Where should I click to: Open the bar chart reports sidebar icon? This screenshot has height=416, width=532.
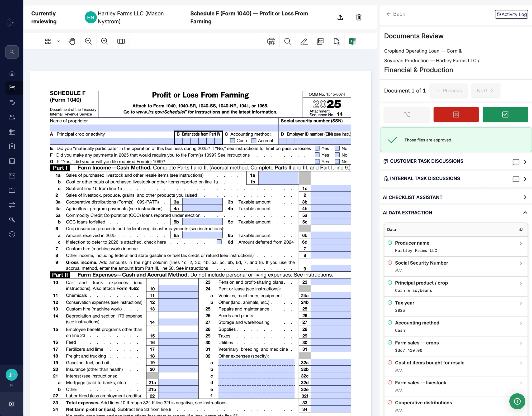tap(12, 161)
